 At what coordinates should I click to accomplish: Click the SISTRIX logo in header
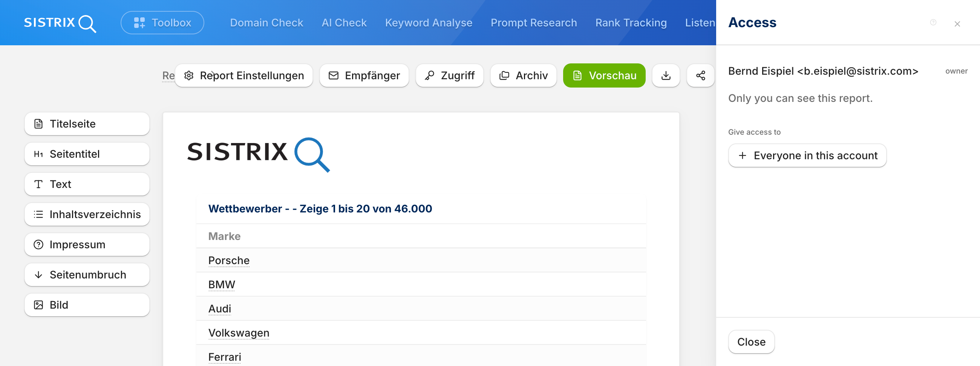[x=60, y=23]
